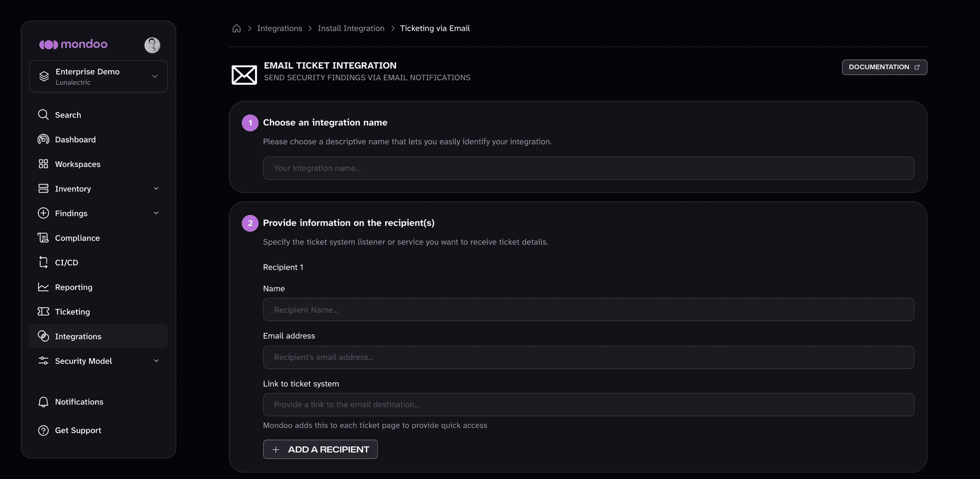
Task: Click the Ticketing via Email breadcrumb
Action: tap(434, 28)
